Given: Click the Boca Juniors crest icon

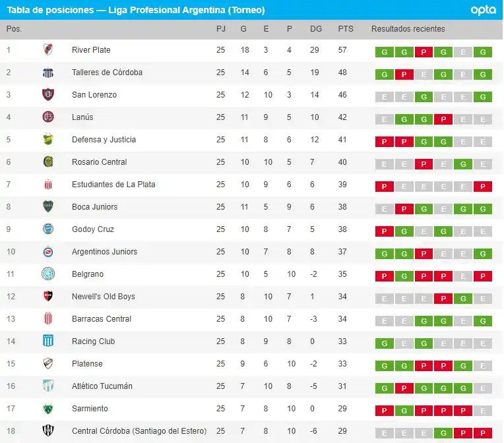Looking at the screenshot, I should tap(47, 207).
